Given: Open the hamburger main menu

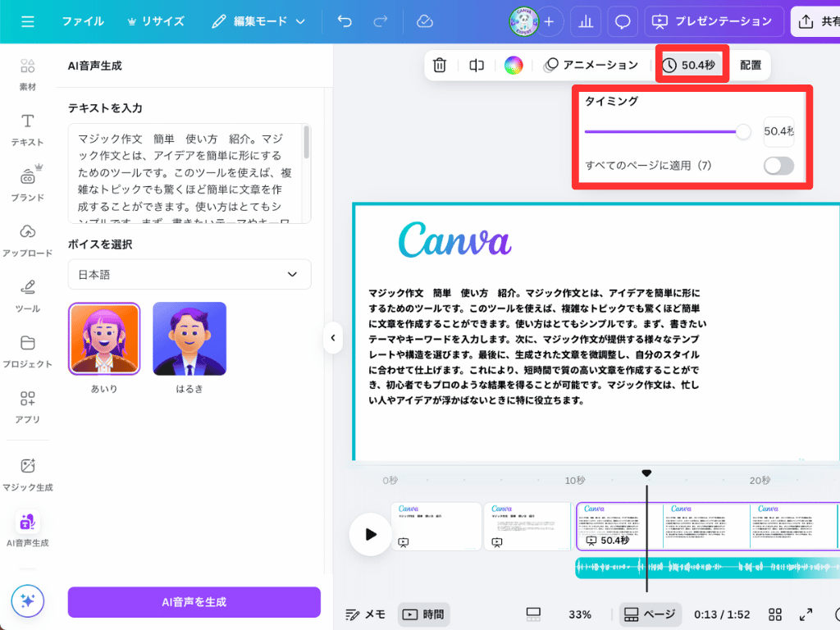Looking at the screenshot, I should 28,21.
